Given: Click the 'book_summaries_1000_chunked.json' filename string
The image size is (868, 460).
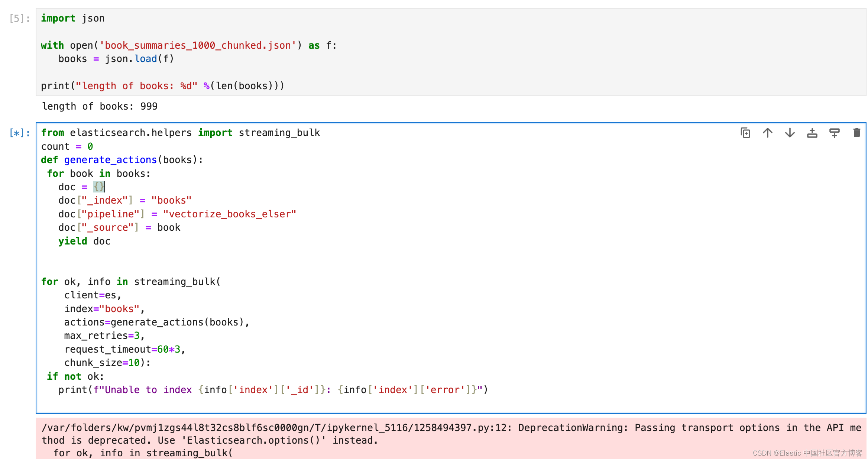Looking at the screenshot, I should [x=198, y=45].
